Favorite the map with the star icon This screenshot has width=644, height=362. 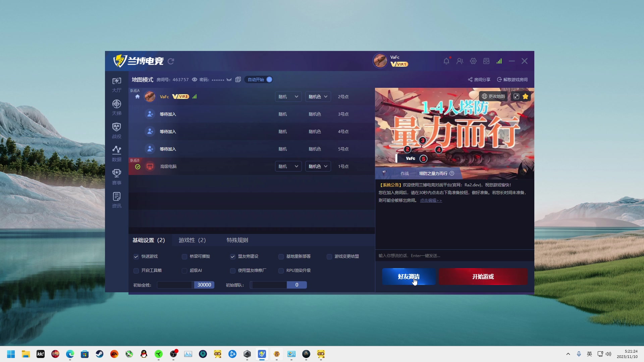click(x=526, y=97)
